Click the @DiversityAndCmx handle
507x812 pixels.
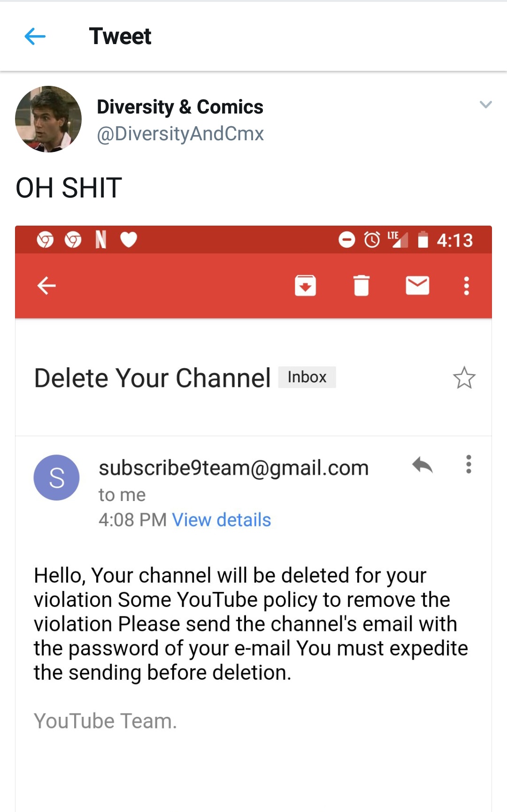[x=180, y=134]
